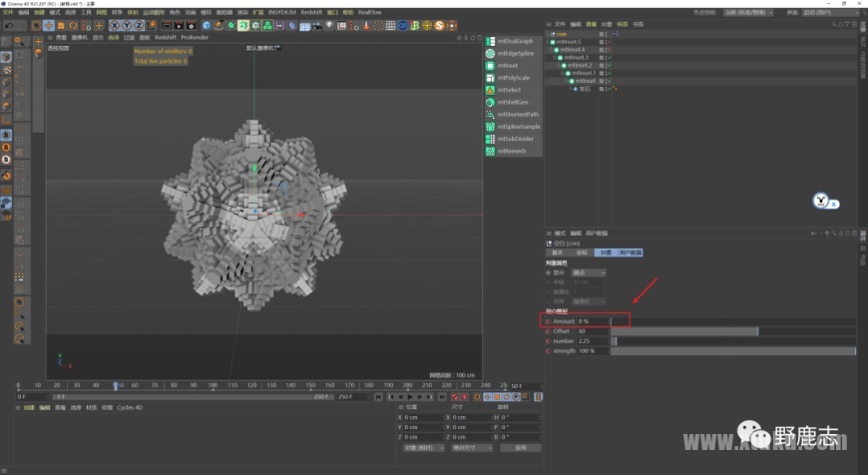This screenshot has width=868, height=475.
Task: Click the Amount value input field
Action: click(593, 321)
